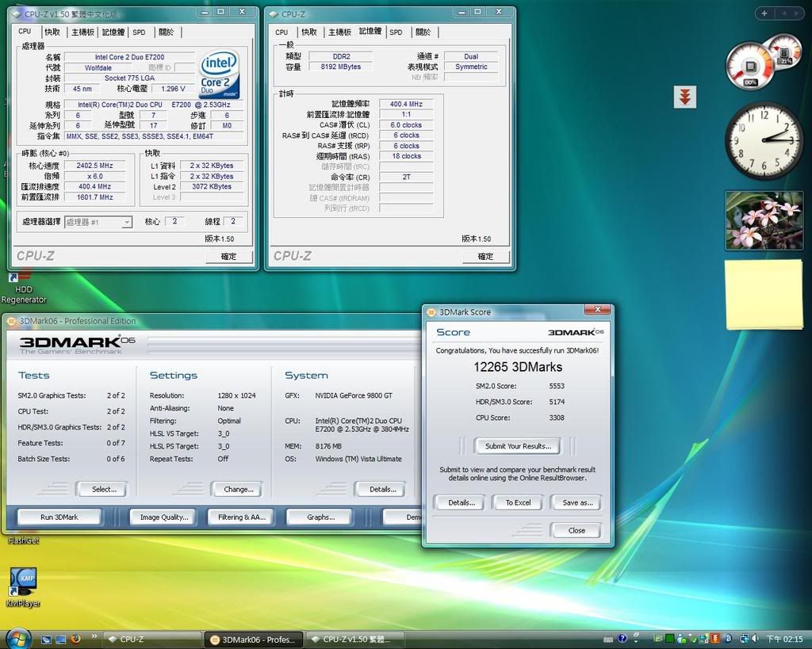The height and width of the screenshot is (649, 812).
Task: Open Image Quality settings
Action: point(164,517)
